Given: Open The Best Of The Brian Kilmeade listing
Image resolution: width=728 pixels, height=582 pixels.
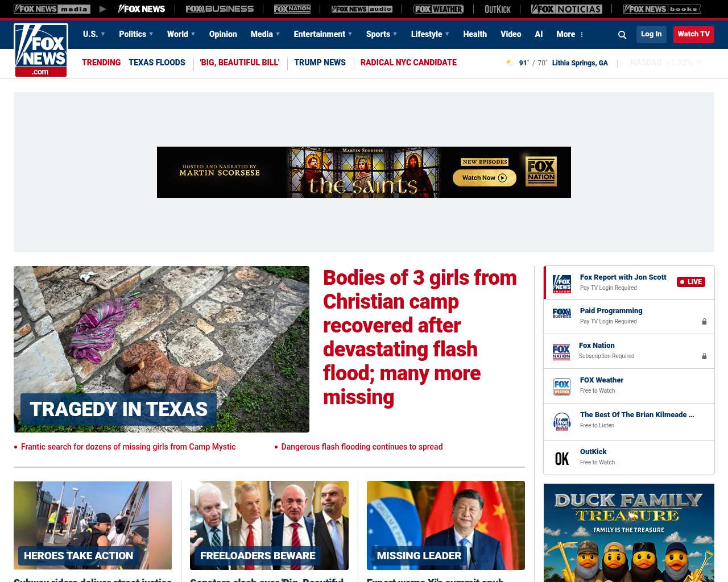Looking at the screenshot, I should (x=637, y=415).
